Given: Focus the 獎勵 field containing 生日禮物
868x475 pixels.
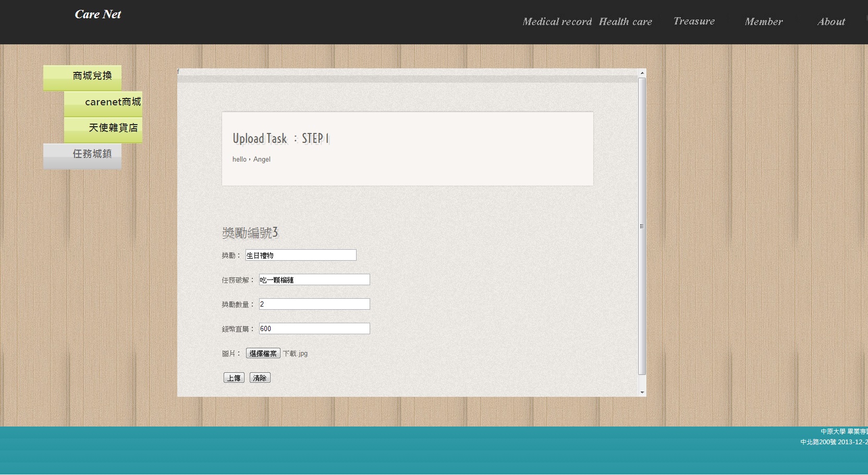Looking at the screenshot, I should (301, 255).
